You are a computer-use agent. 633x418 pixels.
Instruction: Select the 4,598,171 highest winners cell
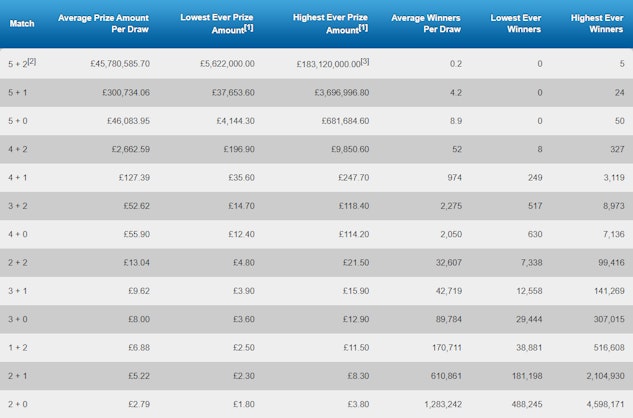point(606,404)
